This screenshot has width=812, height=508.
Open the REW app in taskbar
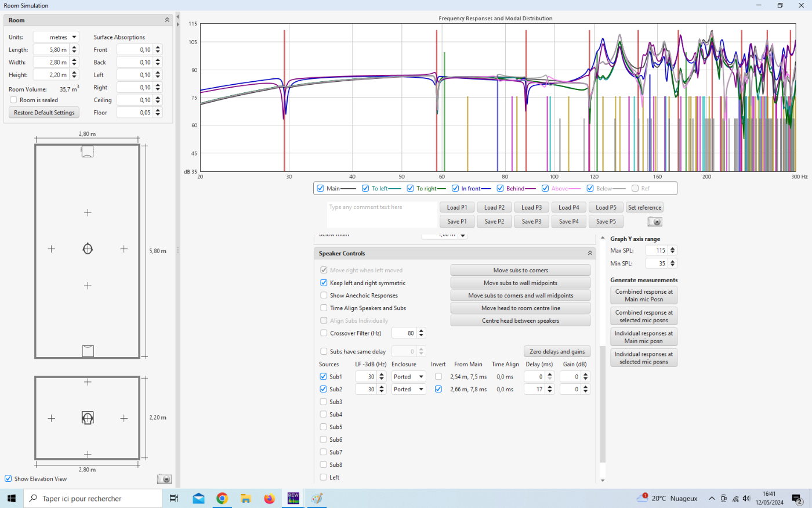(293, 498)
